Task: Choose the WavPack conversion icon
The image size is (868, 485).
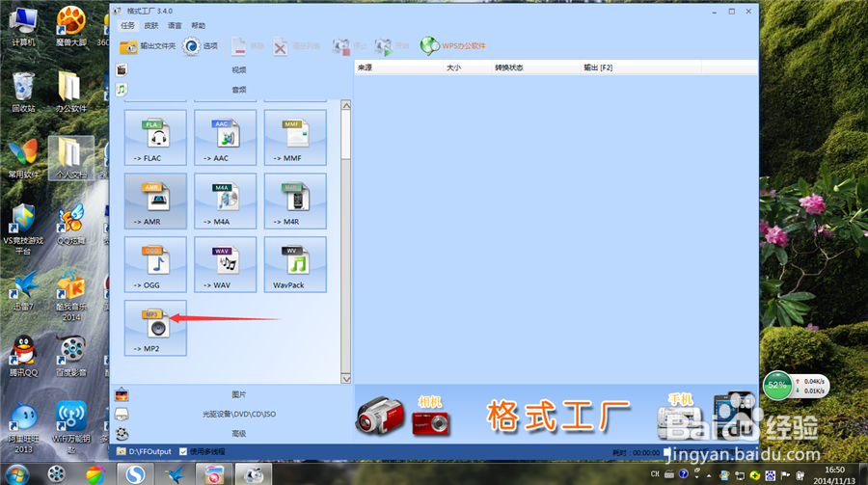Action: tap(295, 264)
